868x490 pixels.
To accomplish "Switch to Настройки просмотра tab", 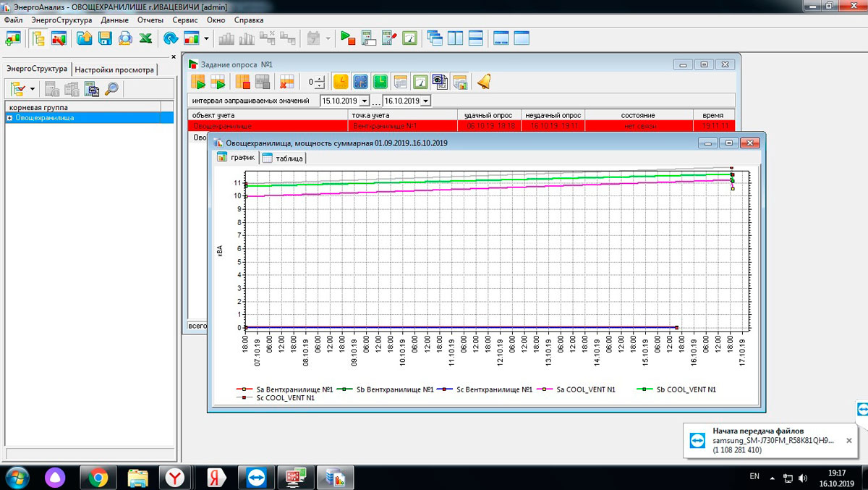I will (x=114, y=70).
